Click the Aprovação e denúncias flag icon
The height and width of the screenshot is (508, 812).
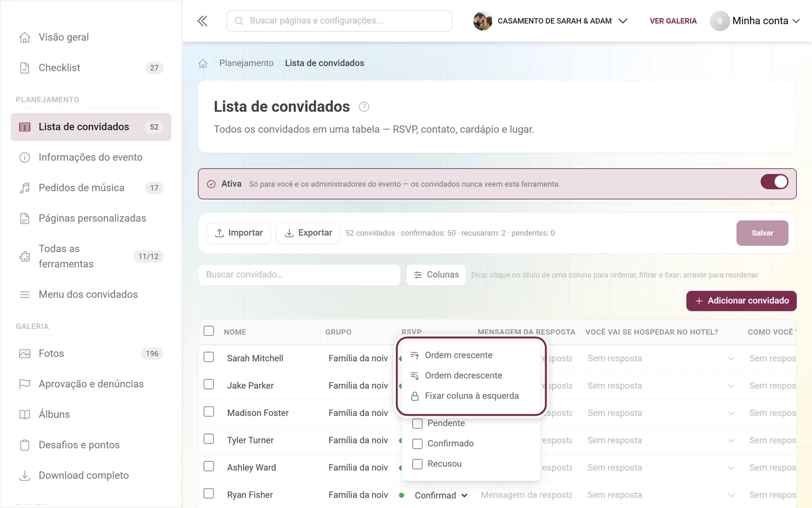[25, 384]
